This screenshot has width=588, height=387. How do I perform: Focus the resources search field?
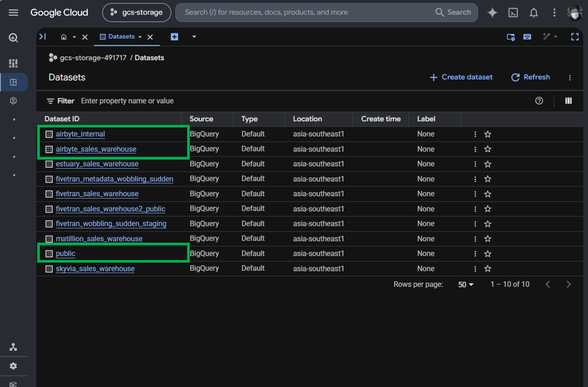tap(304, 13)
